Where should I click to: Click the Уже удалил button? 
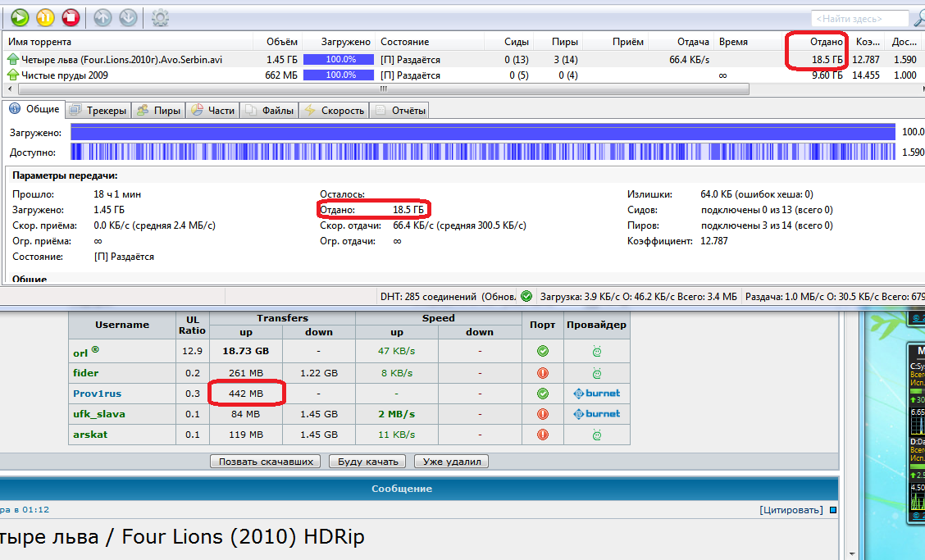coord(451,462)
